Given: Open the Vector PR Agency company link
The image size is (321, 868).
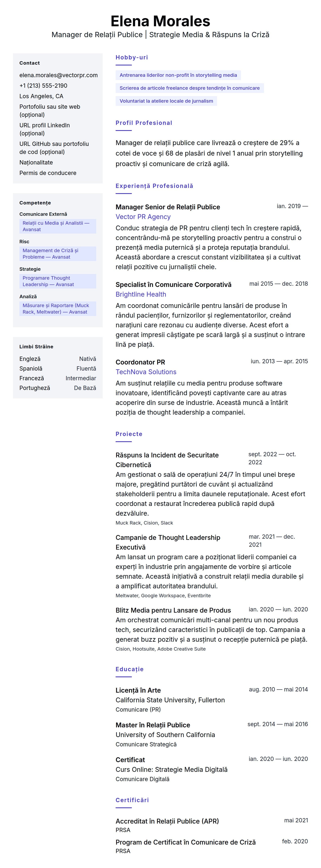Looking at the screenshot, I should coord(143,217).
